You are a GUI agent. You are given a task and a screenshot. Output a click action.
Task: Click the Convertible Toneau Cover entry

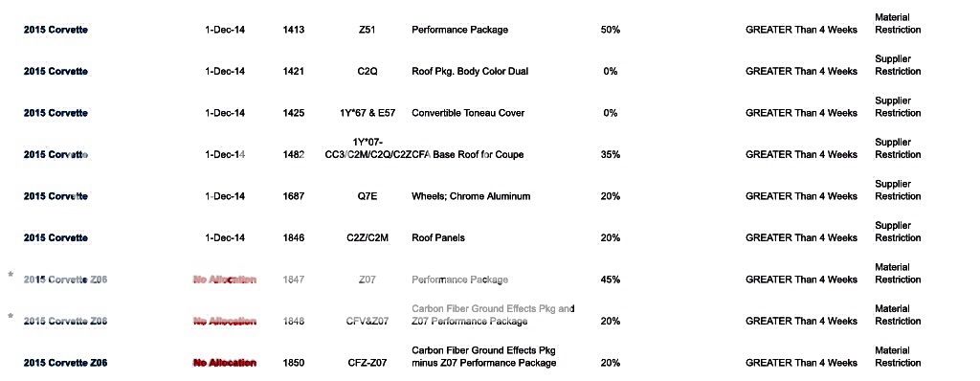click(x=468, y=113)
